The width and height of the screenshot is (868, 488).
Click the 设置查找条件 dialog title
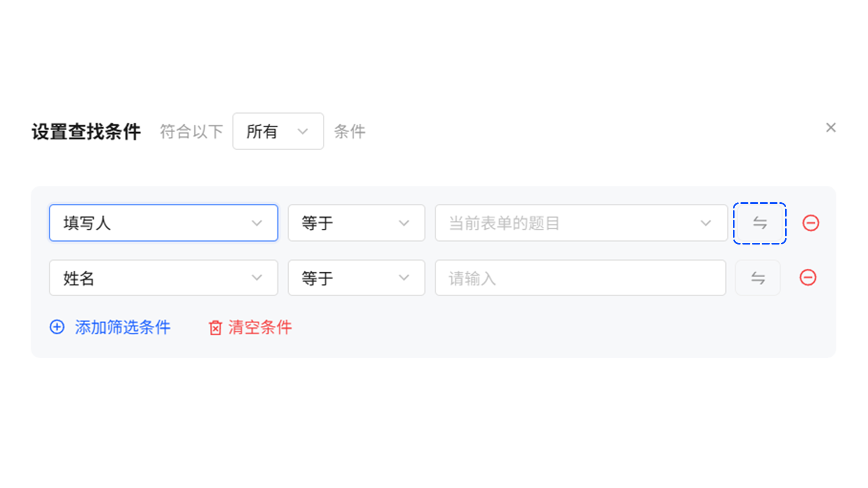[86, 131]
